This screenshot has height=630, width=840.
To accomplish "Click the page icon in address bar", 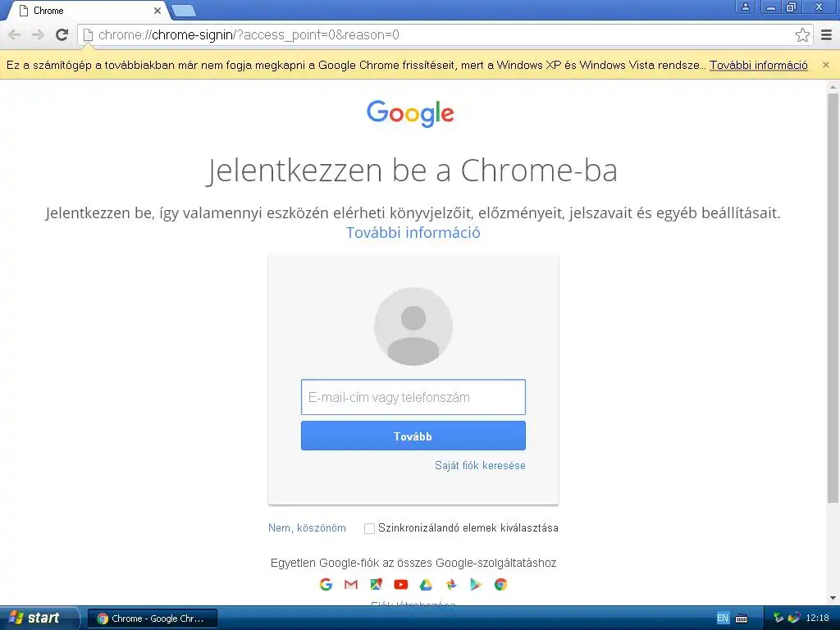I will pyautogui.click(x=88, y=34).
